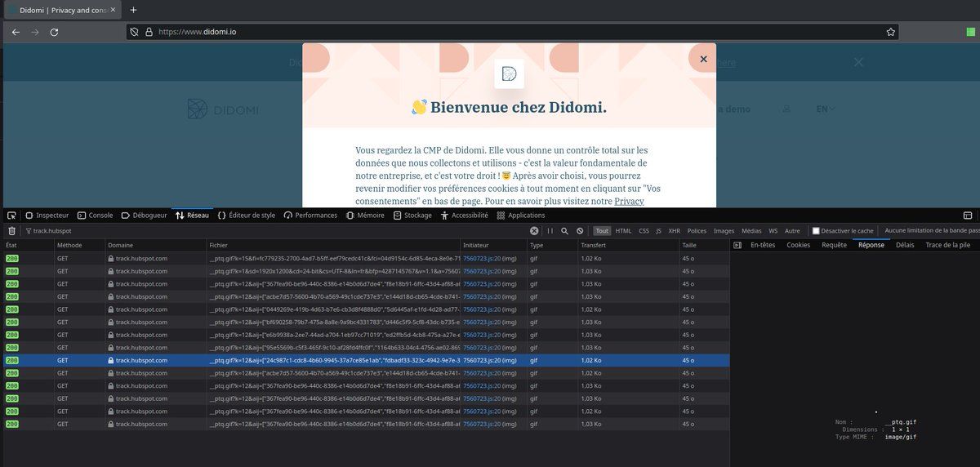Screen dimensions: 980x467
Task: Select the Tout filter button
Action: pyautogui.click(x=602, y=231)
